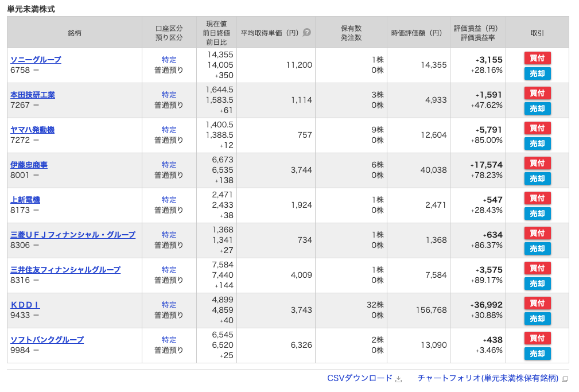The height and width of the screenshot is (392, 579).
Task: Click 買付 for KDDI
Action: tap(537, 304)
